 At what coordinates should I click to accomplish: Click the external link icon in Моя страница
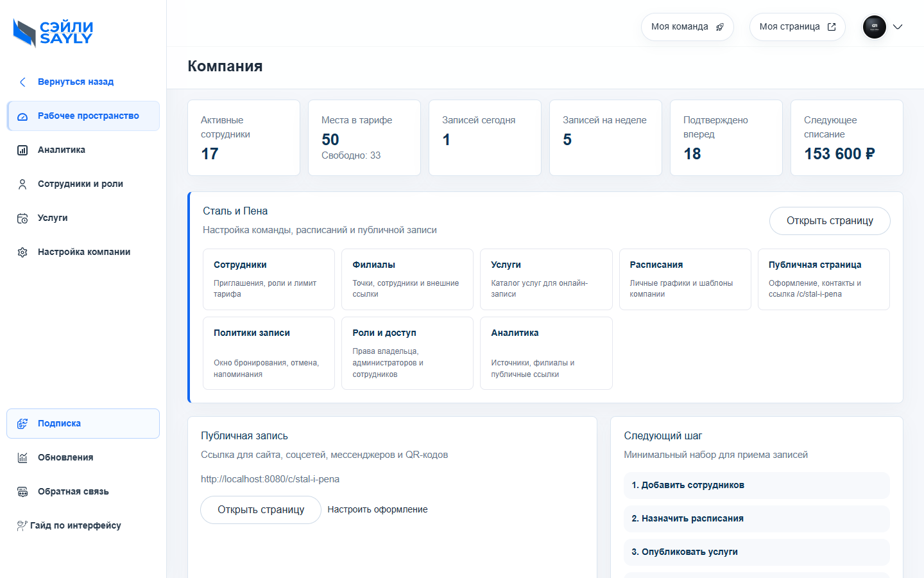(832, 27)
